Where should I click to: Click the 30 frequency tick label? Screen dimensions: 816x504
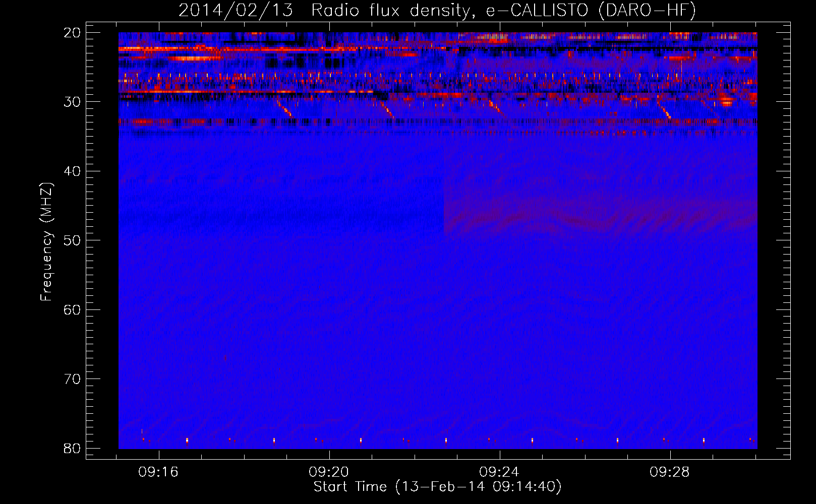[x=73, y=102]
